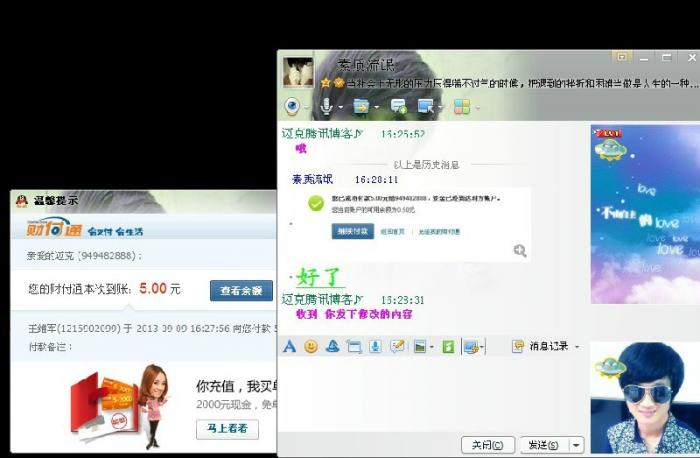Screen dimensions: 700x458
Task: Click the 5.00 元 amount in the popup
Action: tap(160, 289)
